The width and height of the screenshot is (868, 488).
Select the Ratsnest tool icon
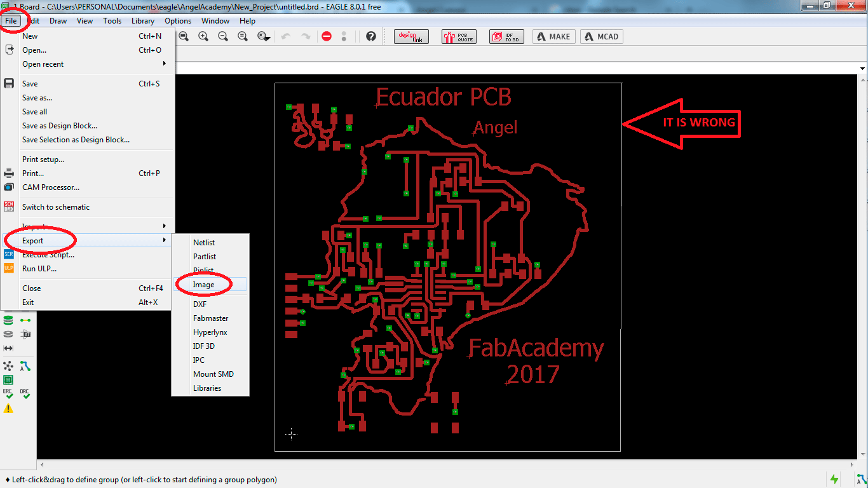click(8, 366)
